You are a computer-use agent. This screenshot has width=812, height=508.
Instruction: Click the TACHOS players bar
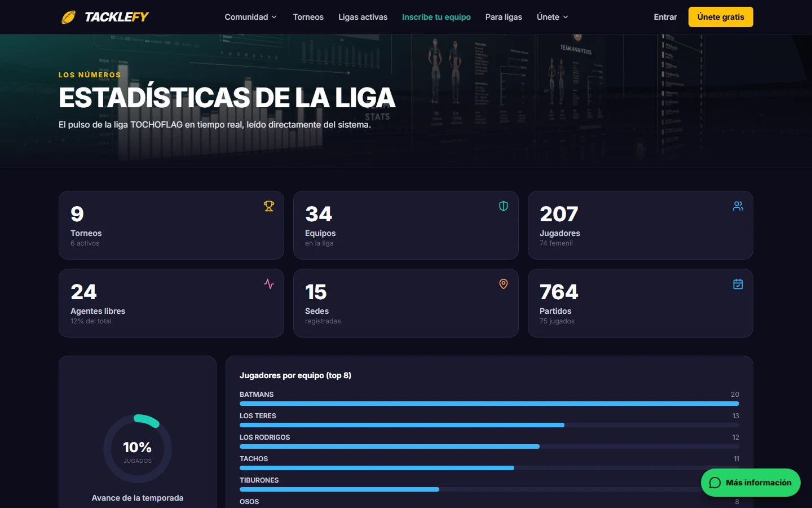click(489, 468)
